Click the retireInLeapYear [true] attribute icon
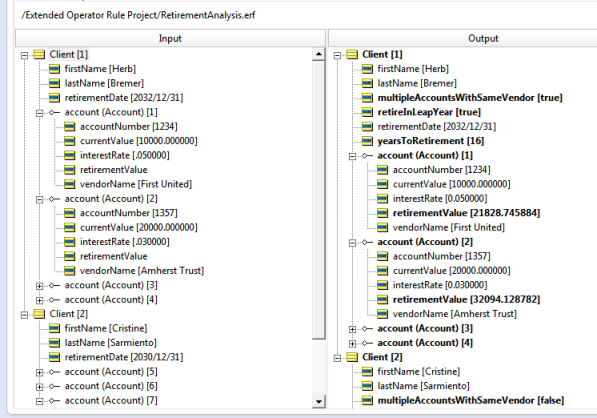This screenshot has width=597, height=418. pyautogui.click(x=367, y=112)
